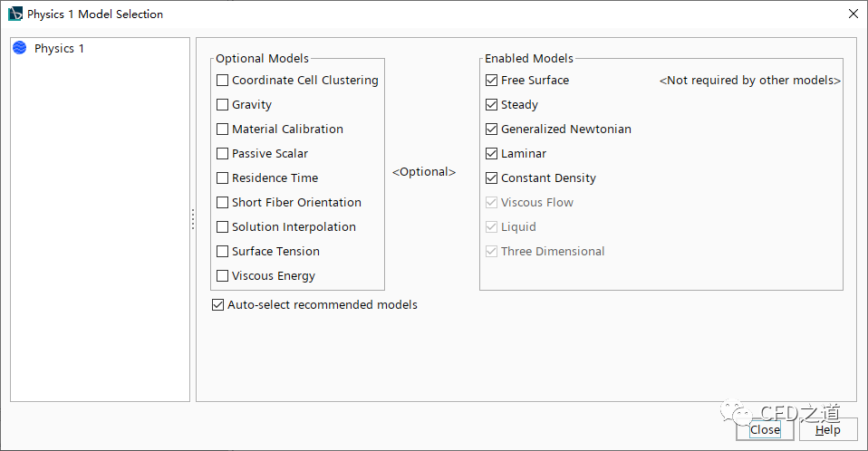
Task: Uncheck the Constant Density model
Action: [492, 178]
